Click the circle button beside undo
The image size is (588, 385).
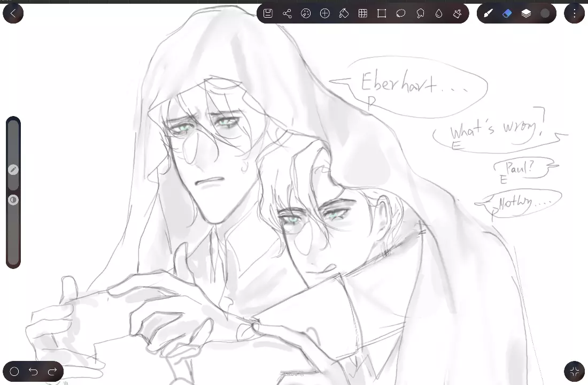[14, 372]
